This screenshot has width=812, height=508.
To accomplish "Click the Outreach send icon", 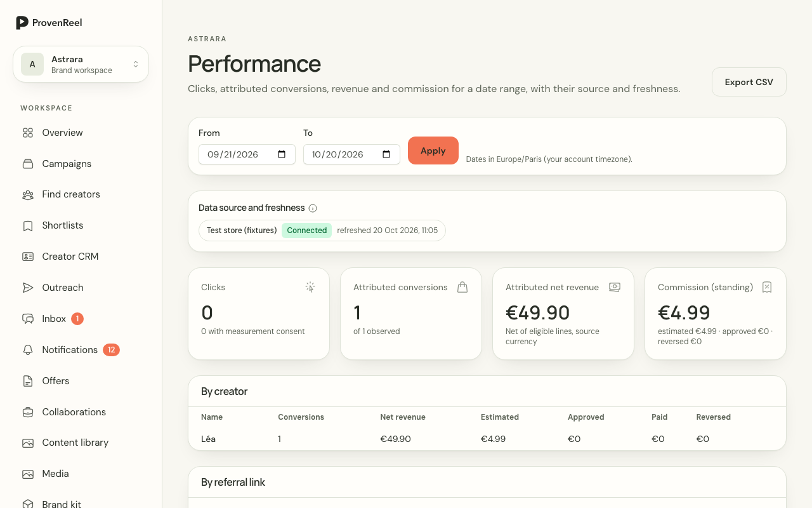I will click(x=28, y=288).
